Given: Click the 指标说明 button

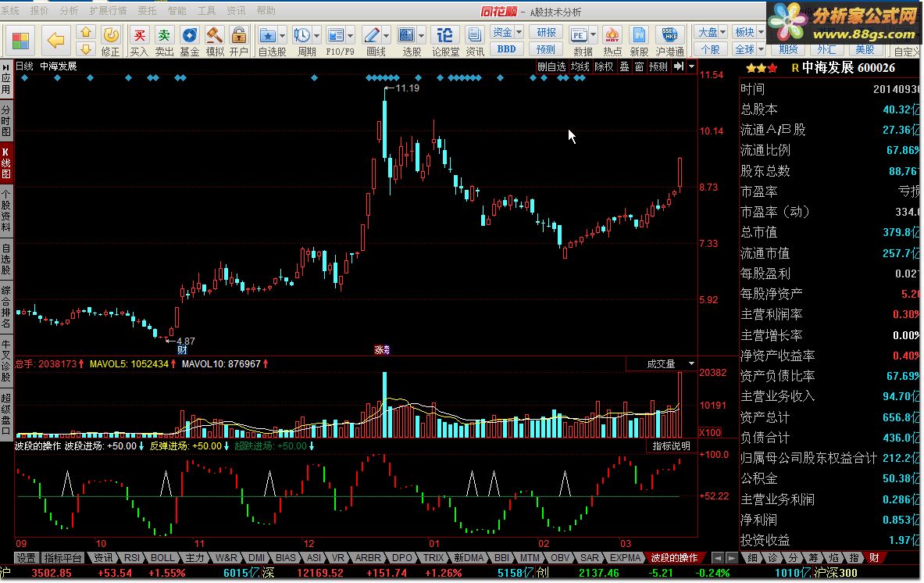Looking at the screenshot, I should tap(671, 446).
